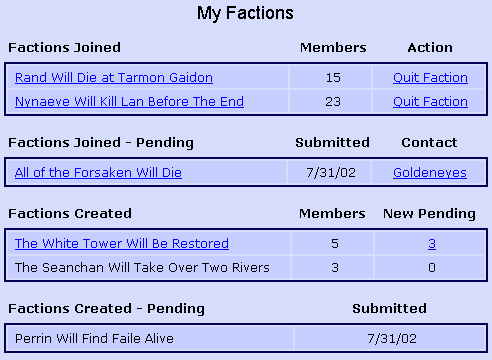Open Rand Will Die at Tarmon Gaidon link
The height and width of the screenshot is (360, 492).
coord(114,78)
